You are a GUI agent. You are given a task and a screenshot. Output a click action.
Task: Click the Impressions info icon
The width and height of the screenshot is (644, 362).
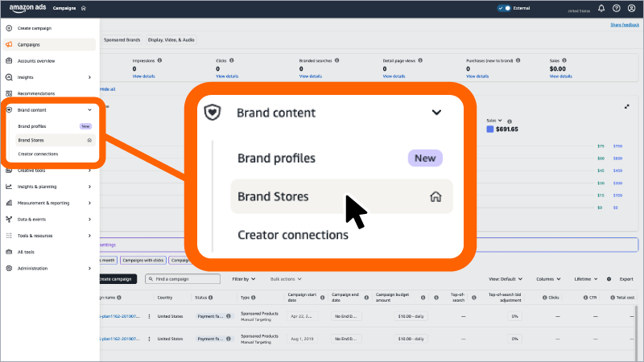click(x=159, y=60)
